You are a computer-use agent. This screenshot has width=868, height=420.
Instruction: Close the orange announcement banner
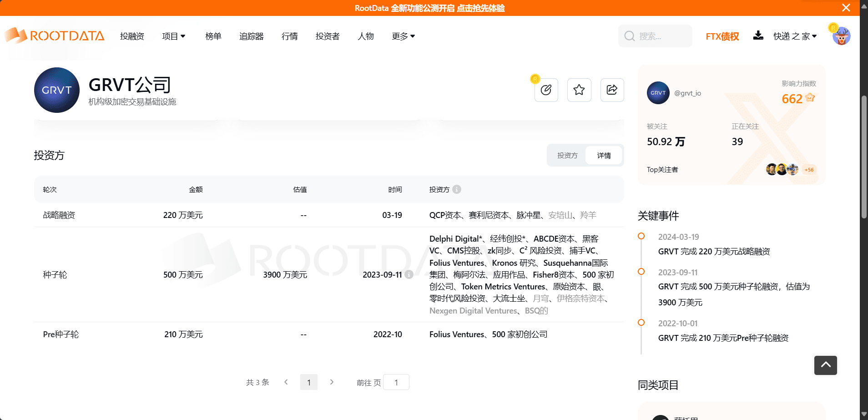pos(846,8)
